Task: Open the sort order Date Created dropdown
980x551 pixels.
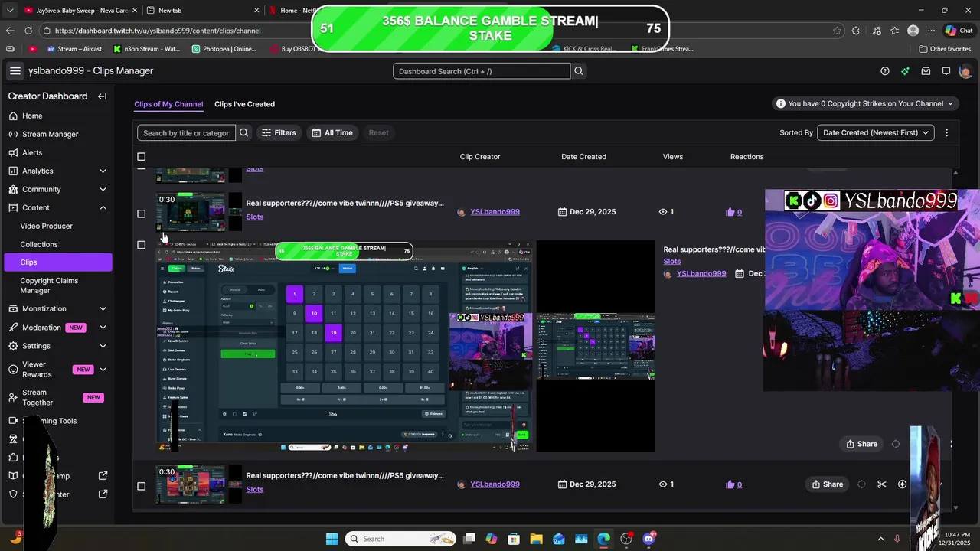Action: pos(875,132)
